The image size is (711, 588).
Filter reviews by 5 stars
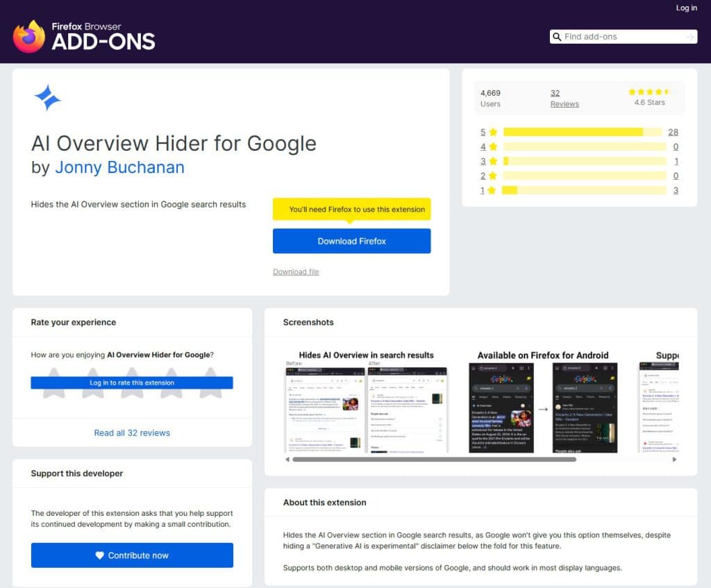[x=483, y=132]
